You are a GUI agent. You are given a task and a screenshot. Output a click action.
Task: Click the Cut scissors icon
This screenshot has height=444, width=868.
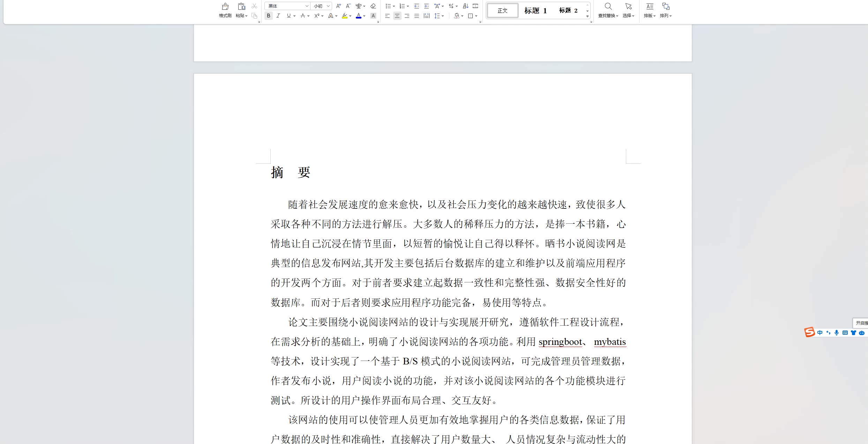coord(254,6)
